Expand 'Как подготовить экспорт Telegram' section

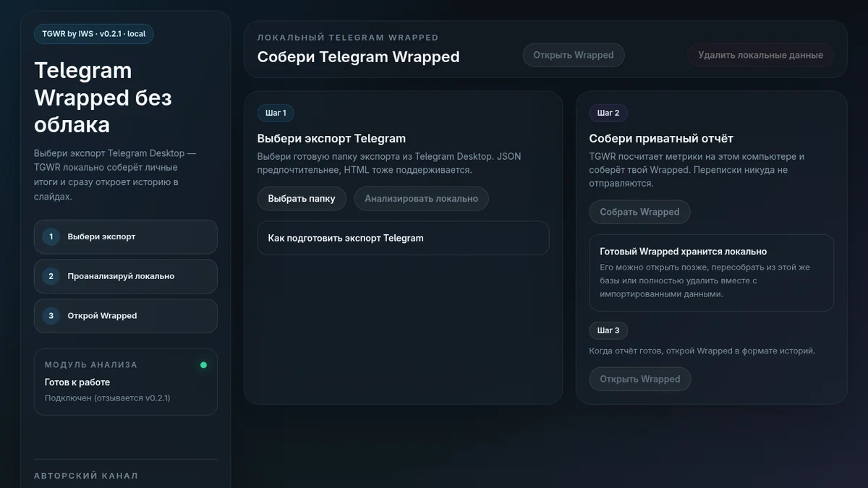(403, 238)
